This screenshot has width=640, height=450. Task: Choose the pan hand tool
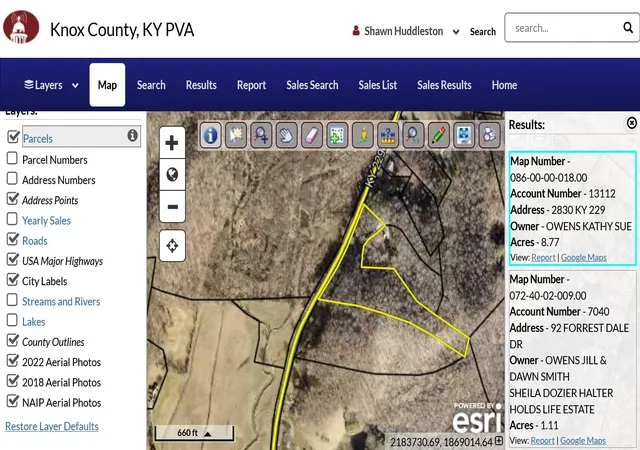(x=286, y=135)
